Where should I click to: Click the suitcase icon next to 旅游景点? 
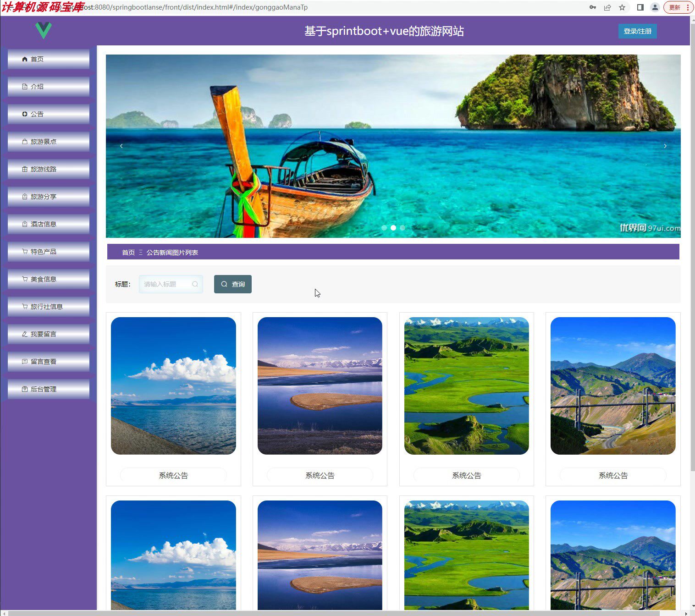pyautogui.click(x=25, y=141)
